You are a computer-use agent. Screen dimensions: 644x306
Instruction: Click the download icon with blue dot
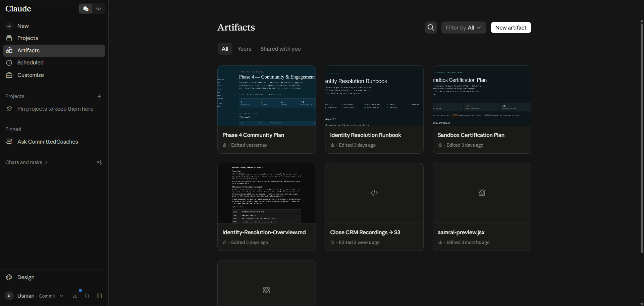(x=75, y=296)
